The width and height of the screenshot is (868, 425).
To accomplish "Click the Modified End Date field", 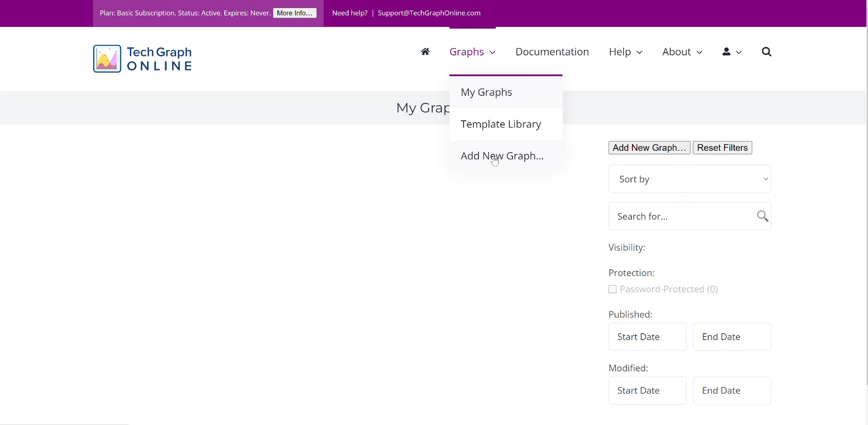I will [x=732, y=390].
